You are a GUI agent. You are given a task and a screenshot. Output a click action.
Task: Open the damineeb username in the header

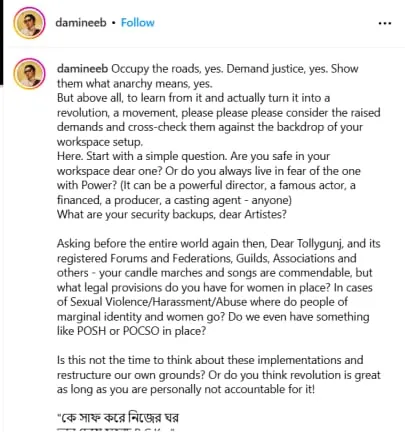(81, 23)
